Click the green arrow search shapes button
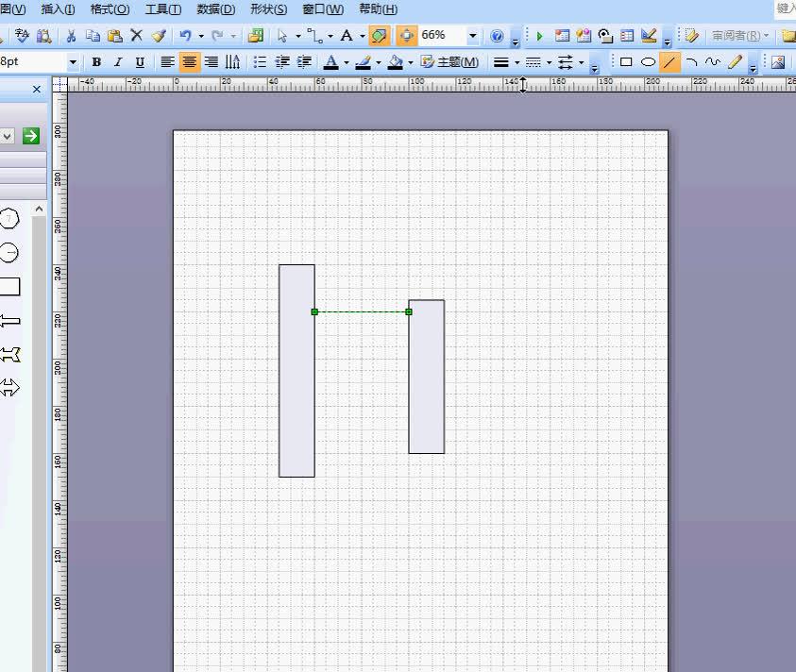The width and height of the screenshot is (796, 672). click(30, 136)
